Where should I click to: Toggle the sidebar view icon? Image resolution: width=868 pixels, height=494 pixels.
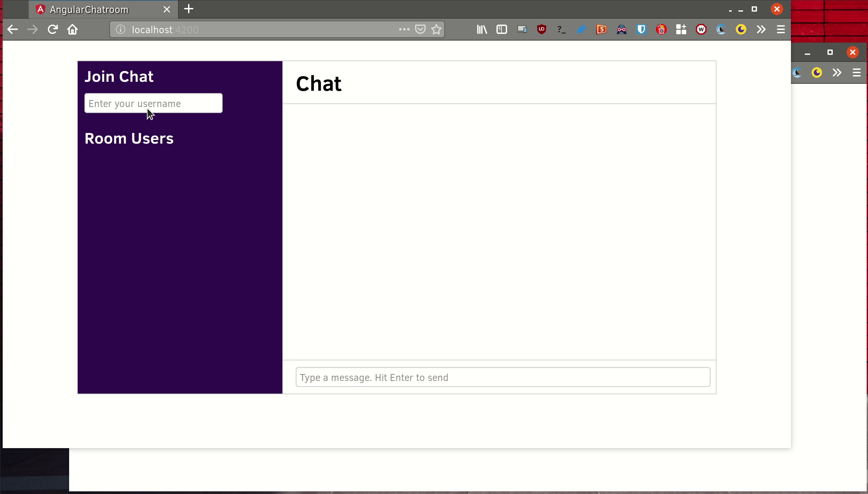tap(502, 30)
